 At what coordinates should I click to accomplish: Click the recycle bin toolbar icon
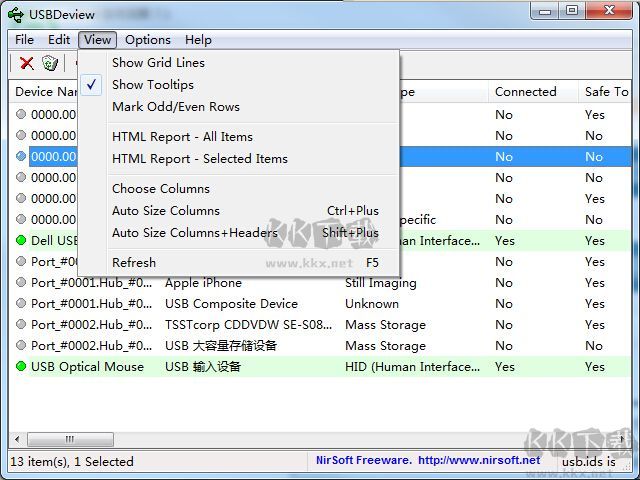pyautogui.click(x=50, y=63)
